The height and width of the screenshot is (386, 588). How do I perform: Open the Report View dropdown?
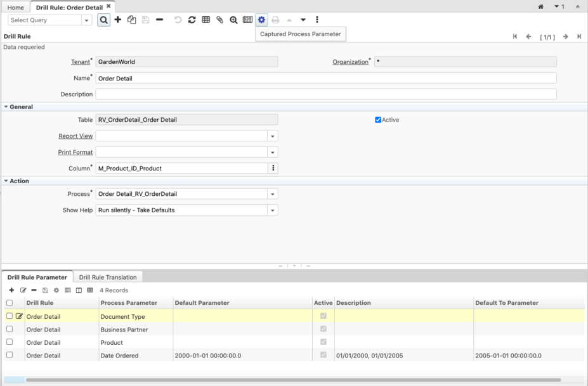[272, 136]
